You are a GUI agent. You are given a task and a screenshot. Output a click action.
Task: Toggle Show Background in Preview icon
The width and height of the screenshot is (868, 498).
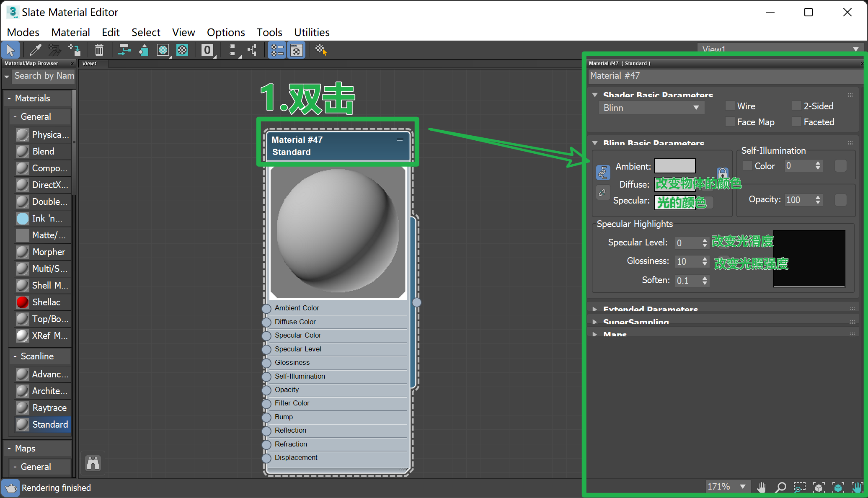click(x=182, y=50)
